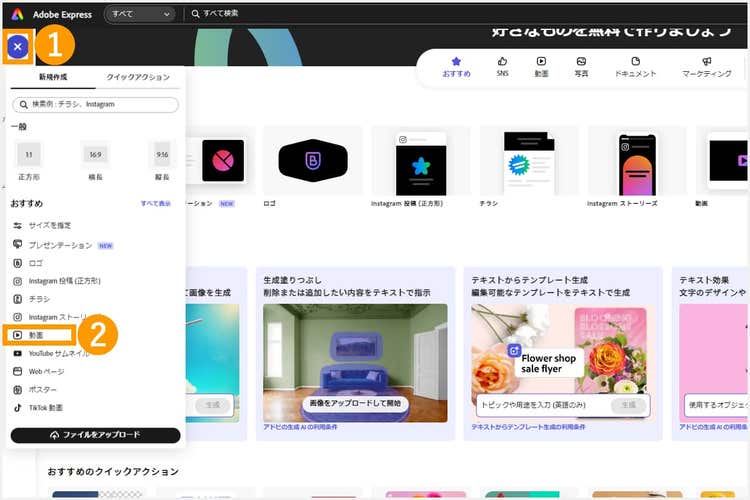Click the 使用するオブジェ input field
750x500 pixels.
[716, 405]
